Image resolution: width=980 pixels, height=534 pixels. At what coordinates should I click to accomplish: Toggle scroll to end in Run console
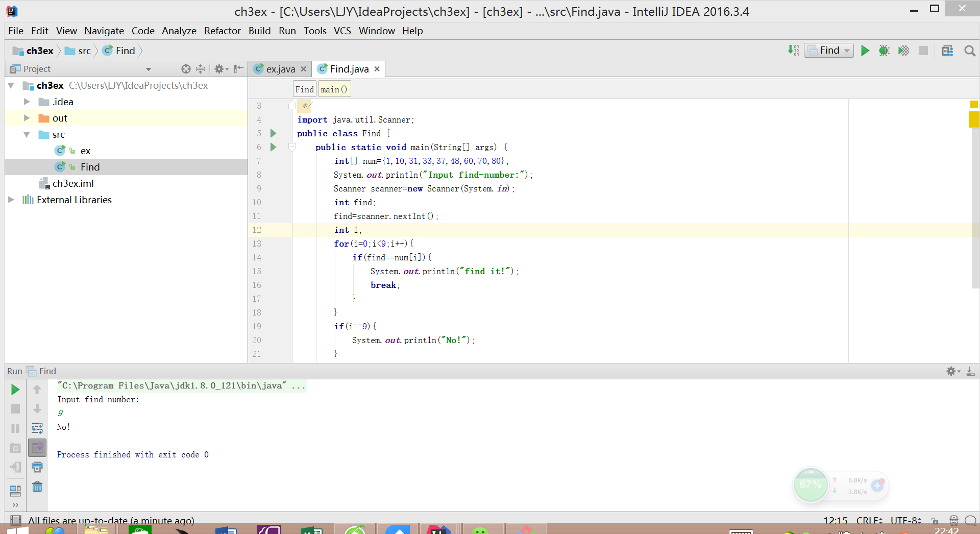(x=37, y=448)
